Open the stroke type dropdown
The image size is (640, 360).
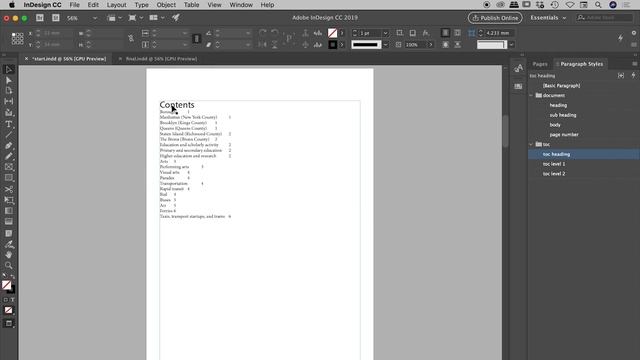385,44
